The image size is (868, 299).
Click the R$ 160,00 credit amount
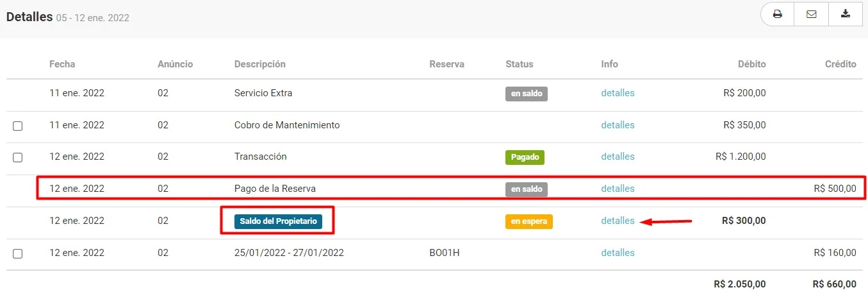click(x=835, y=253)
